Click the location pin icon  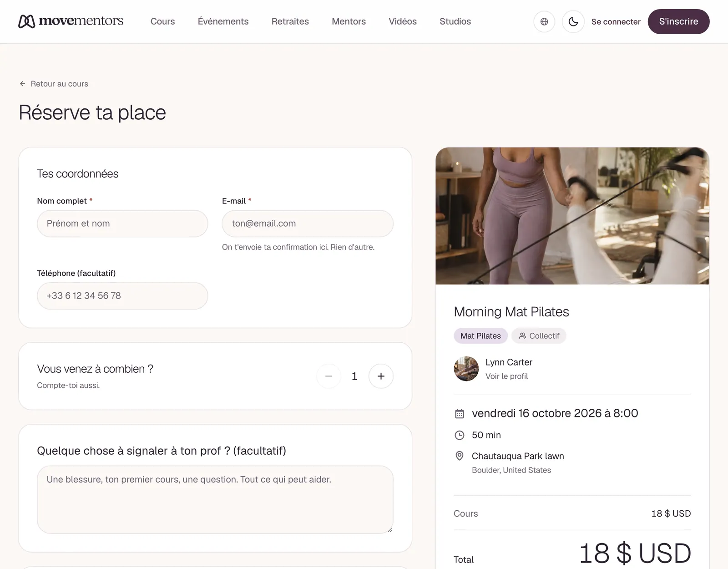click(460, 456)
